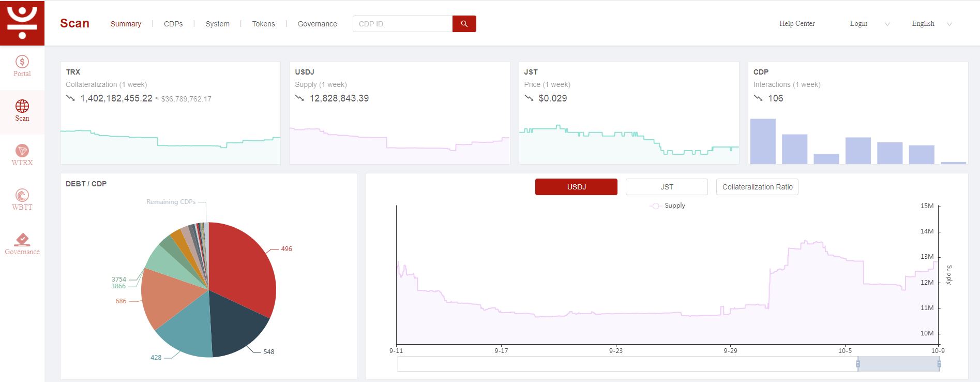Open the WTRX sidebar icon
980x382 pixels.
(x=22, y=151)
